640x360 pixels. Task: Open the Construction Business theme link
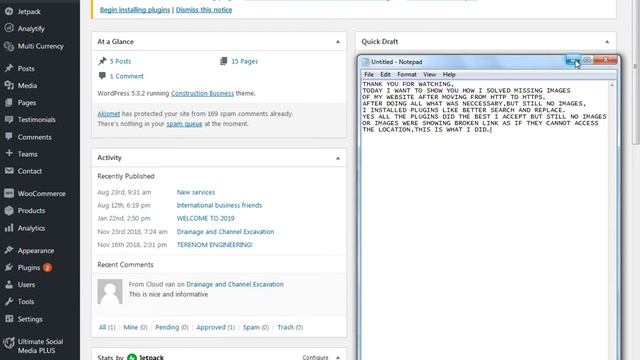202,93
